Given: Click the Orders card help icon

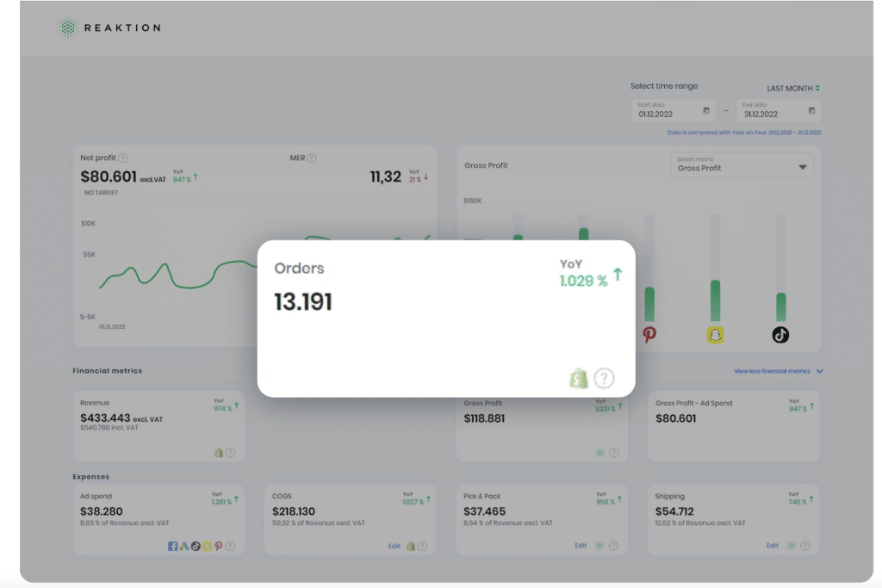Looking at the screenshot, I should point(604,378).
